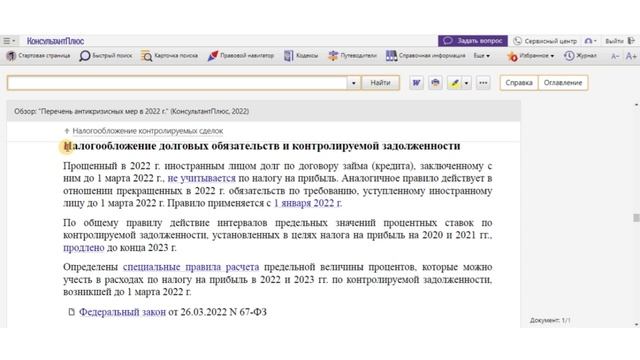Open Карточка поиска
The height and width of the screenshot is (360, 640).
[169, 56]
